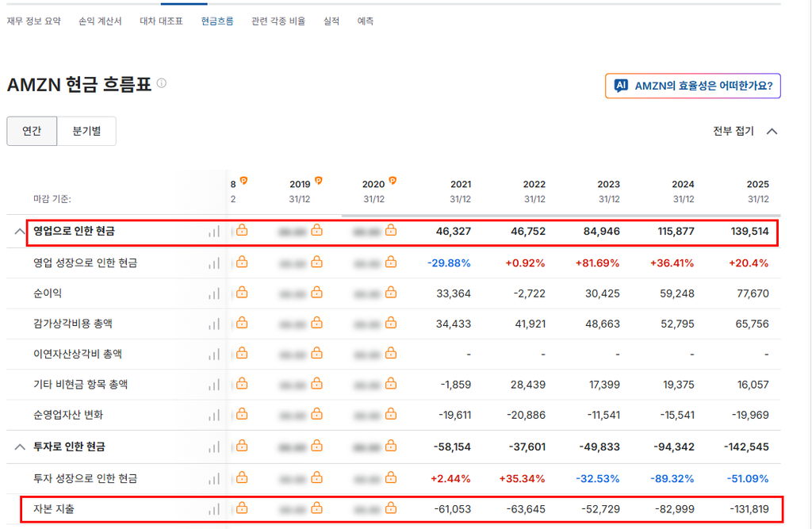812x529 pixels.
Task: Open chart icon for 이연자산상각비 총액 row
Action: [214, 355]
